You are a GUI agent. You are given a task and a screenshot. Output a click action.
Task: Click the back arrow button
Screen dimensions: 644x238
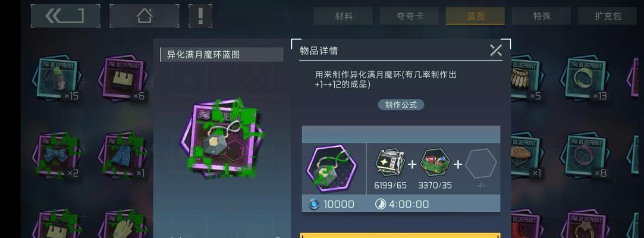point(65,16)
